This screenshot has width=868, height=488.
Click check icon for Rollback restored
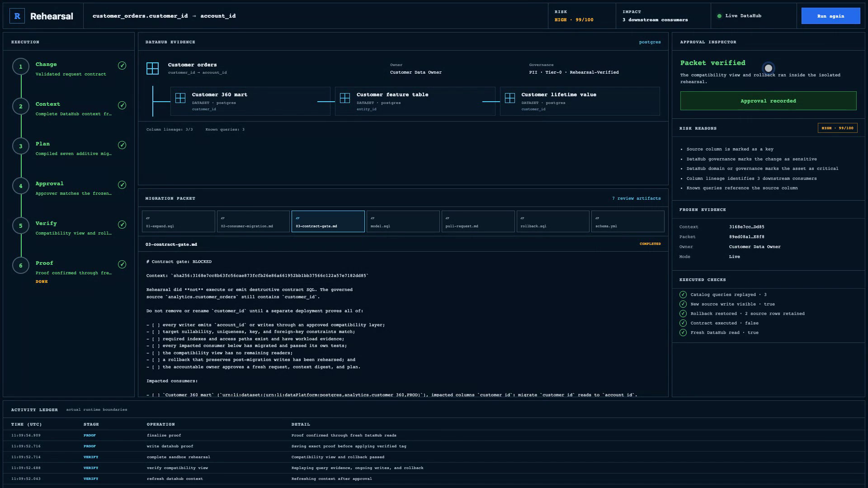pyautogui.click(x=683, y=314)
